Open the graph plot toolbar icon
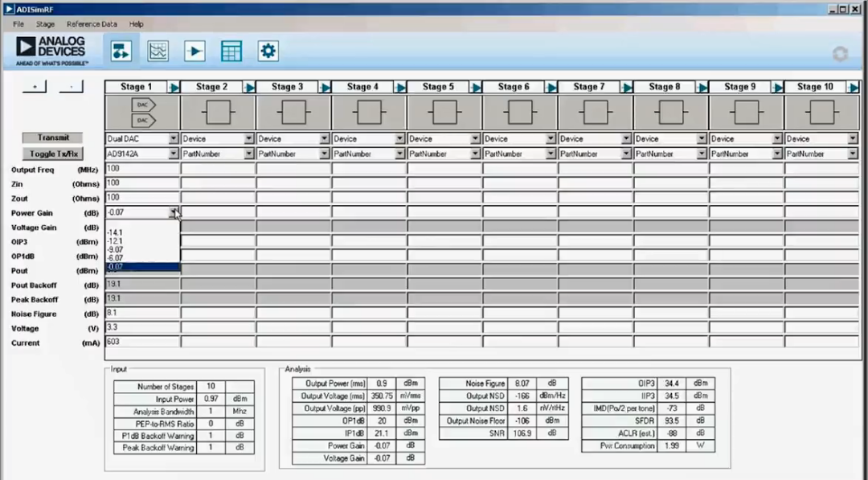868x480 pixels. (158, 51)
